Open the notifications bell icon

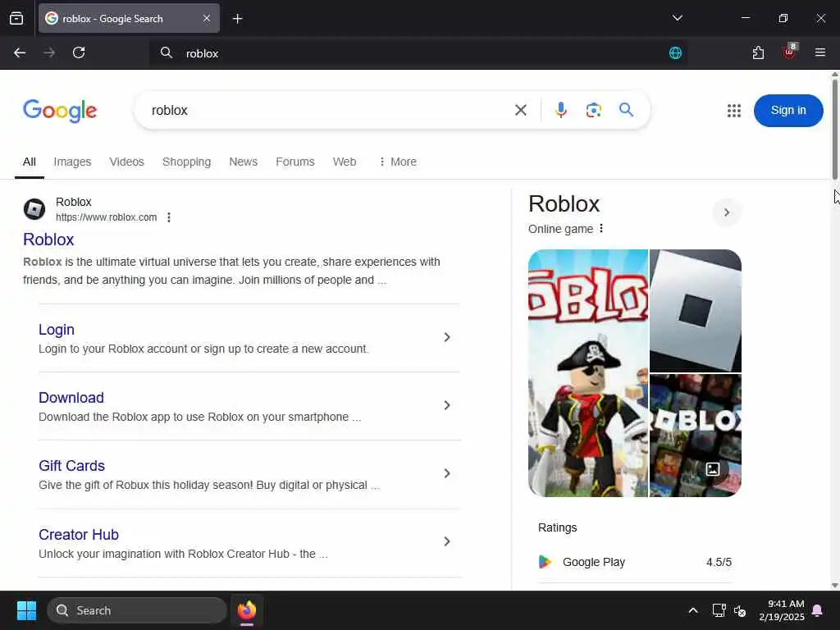point(818,610)
